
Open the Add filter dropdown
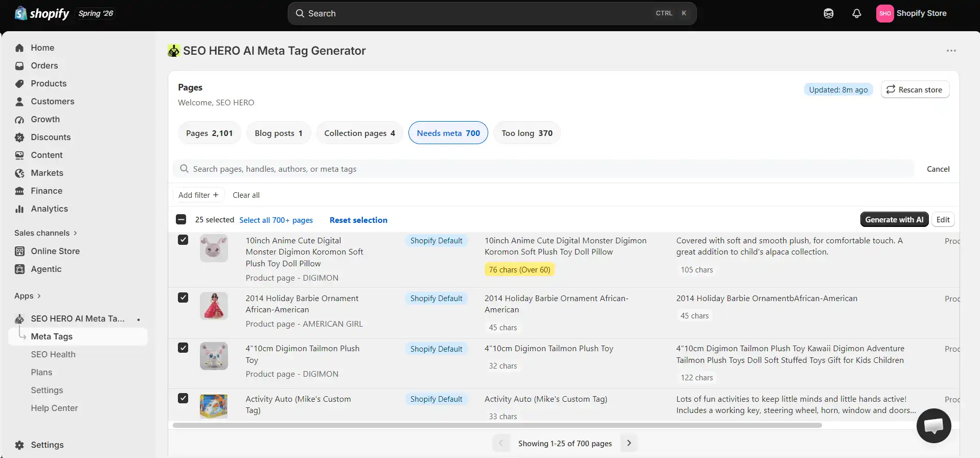pyautogui.click(x=198, y=195)
